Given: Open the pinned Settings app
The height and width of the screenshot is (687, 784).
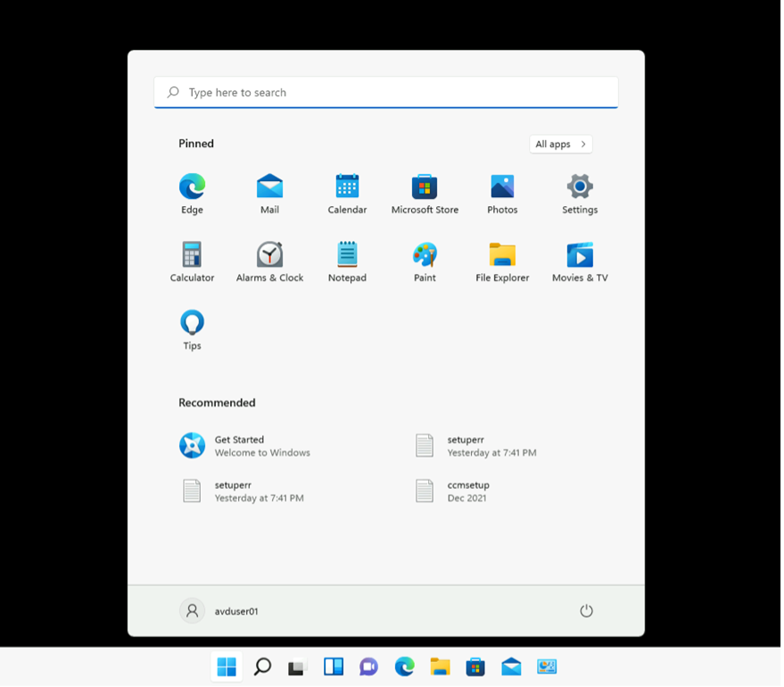Looking at the screenshot, I should pos(580,194).
